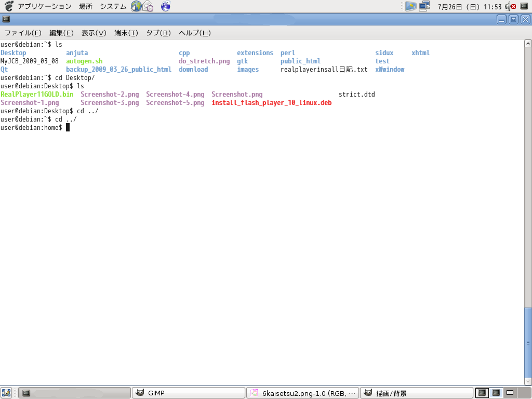Open the 場所 places menu
The height and width of the screenshot is (399, 532).
86,6
